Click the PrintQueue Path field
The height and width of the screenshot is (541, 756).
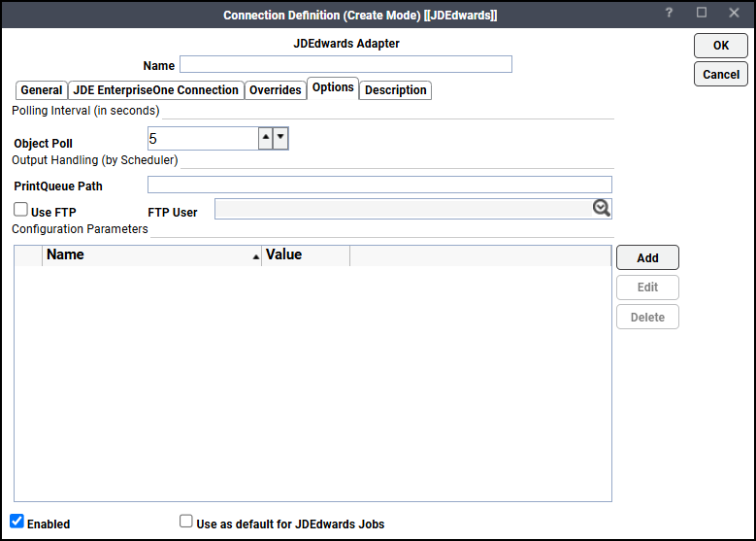pos(379,185)
